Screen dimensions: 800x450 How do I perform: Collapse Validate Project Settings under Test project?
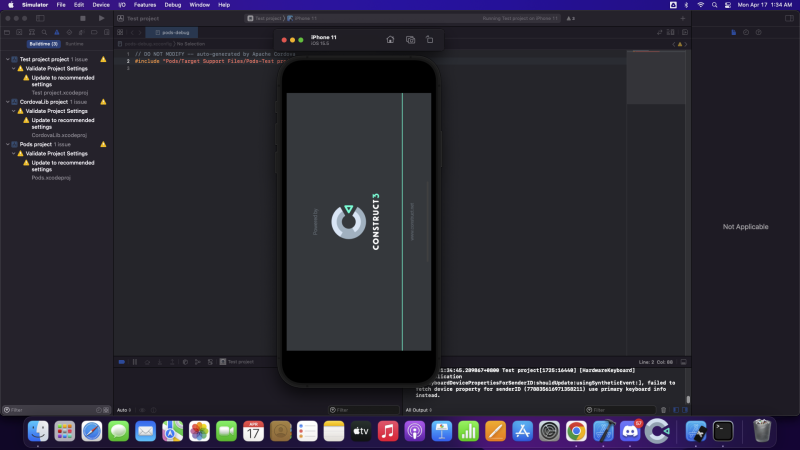coord(14,68)
